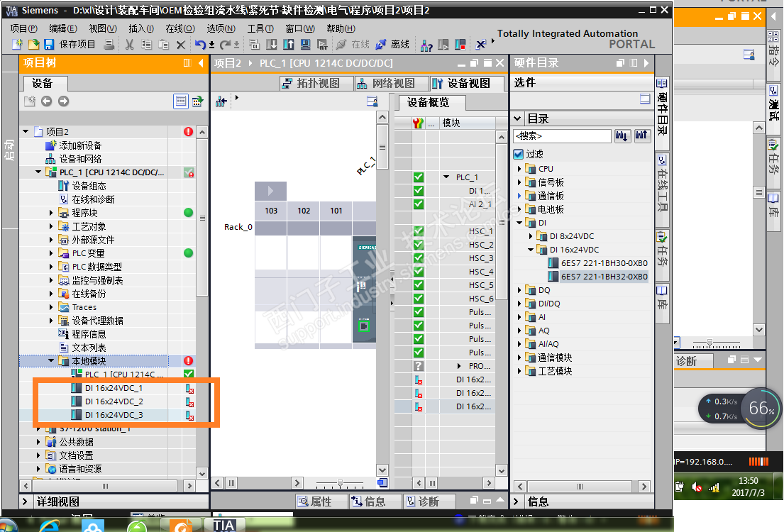The height and width of the screenshot is (532, 784).
Task: Open 在线(O) menu
Action: tap(180, 28)
